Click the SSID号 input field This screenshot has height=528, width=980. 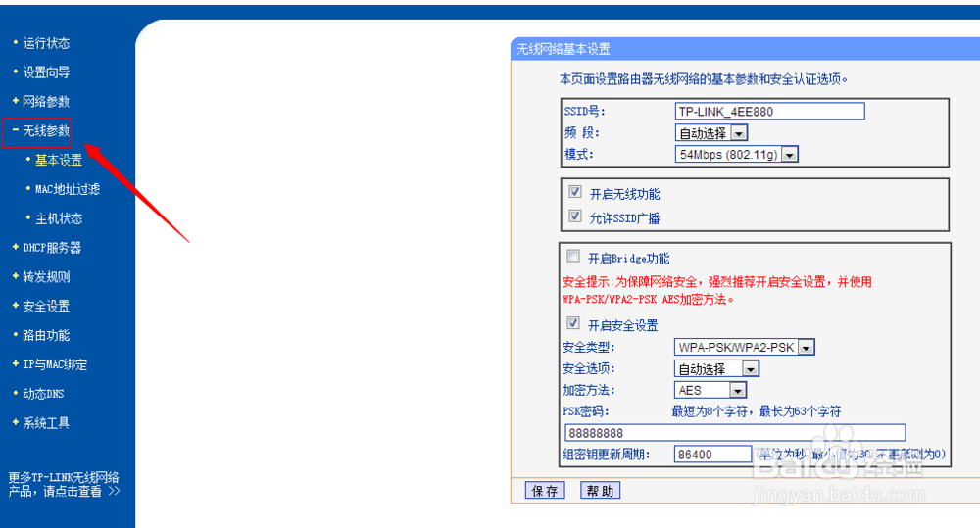click(x=770, y=112)
